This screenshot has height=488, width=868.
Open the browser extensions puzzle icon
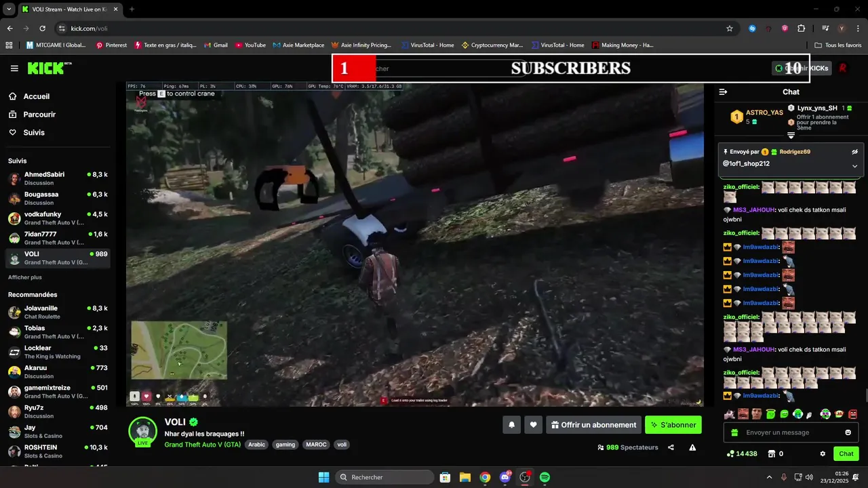[x=802, y=28]
